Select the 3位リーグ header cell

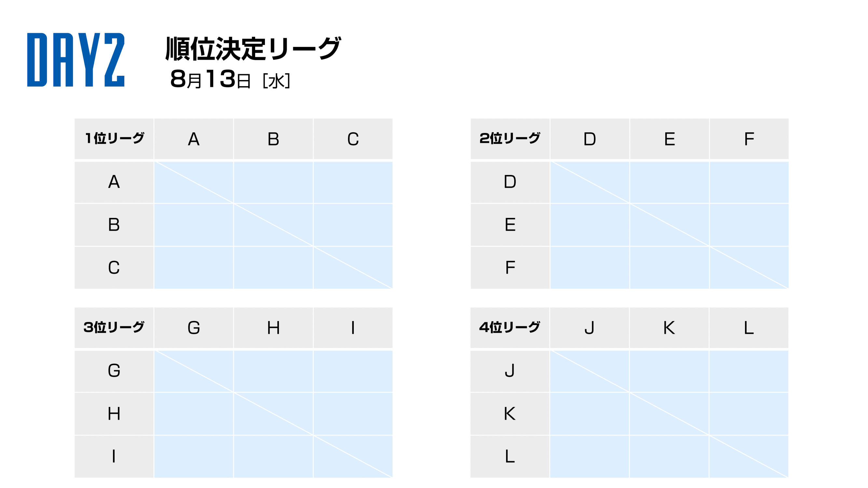click(114, 328)
